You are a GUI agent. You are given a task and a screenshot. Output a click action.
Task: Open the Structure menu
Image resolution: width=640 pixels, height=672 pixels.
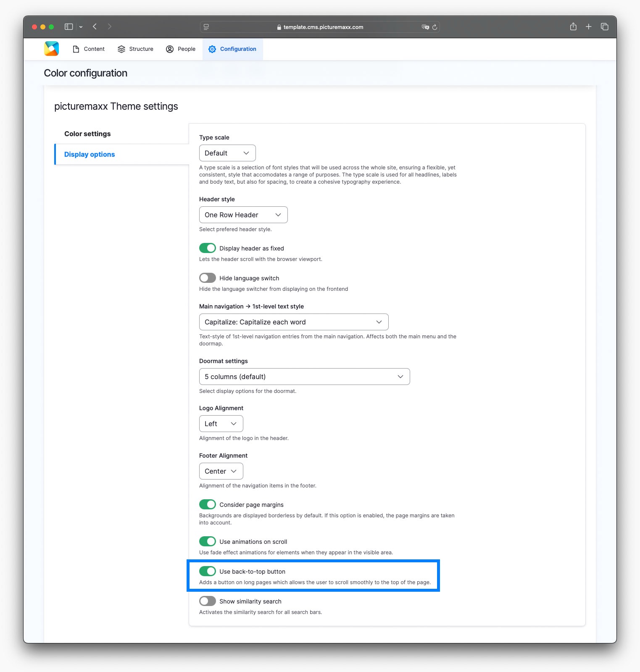click(135, 49)
